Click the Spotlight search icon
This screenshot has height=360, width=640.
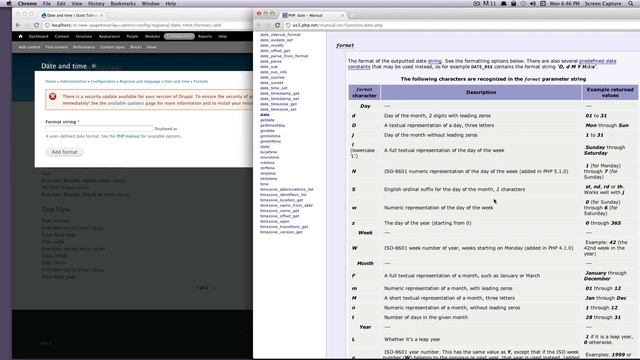631,4
